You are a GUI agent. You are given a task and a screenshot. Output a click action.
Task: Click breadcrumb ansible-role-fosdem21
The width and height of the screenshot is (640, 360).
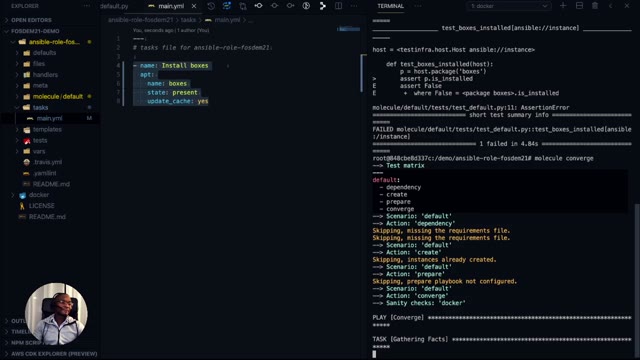pyautogui.click(x=140, y=20)
